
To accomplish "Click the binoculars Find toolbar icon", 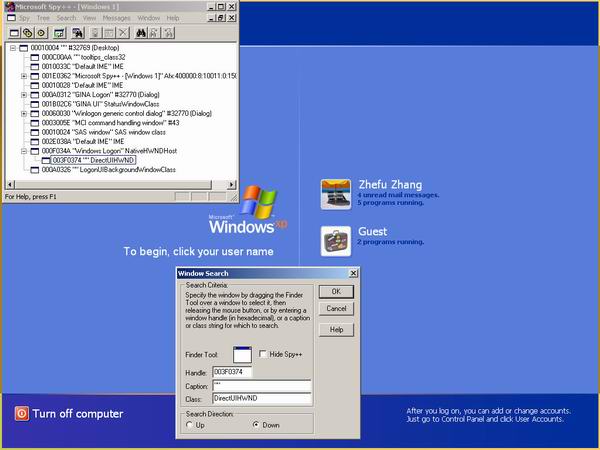I will 141,33.
